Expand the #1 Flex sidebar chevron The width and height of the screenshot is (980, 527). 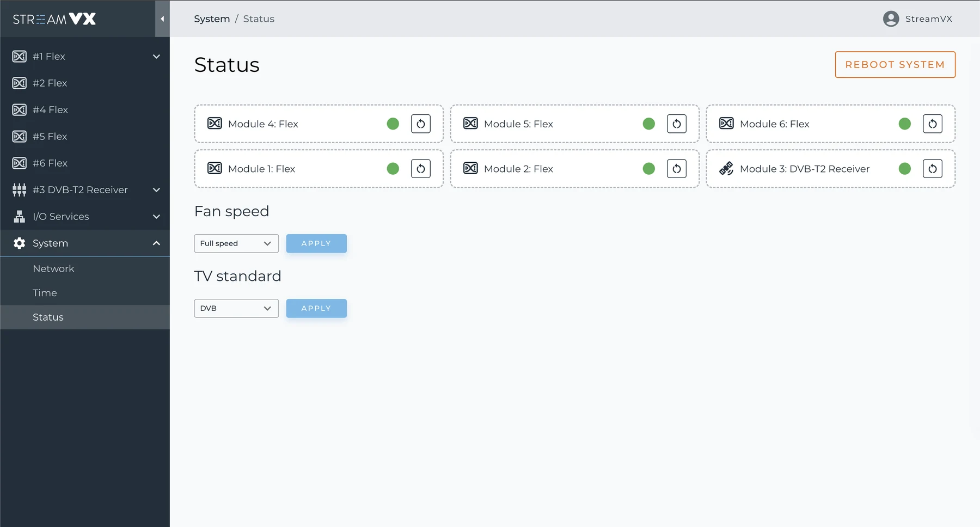point(156,56)
